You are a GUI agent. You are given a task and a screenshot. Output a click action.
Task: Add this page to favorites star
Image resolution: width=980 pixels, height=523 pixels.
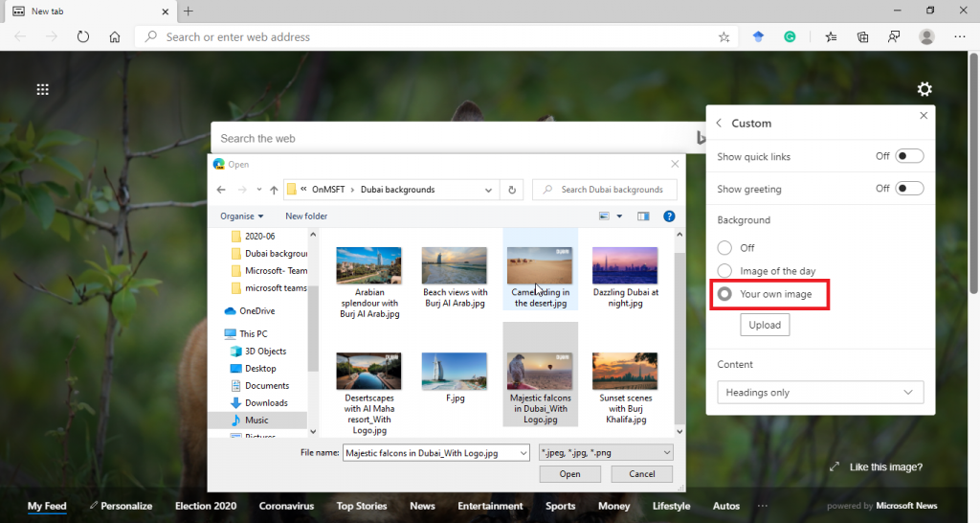click(x=724, y=37)
